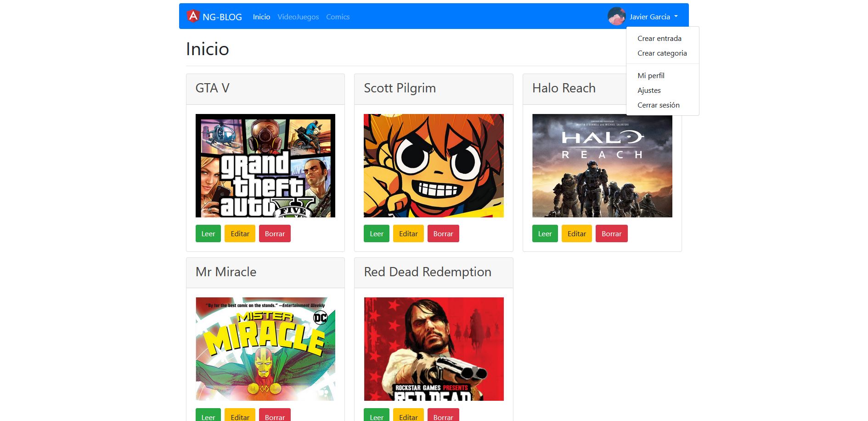
Task: Click Leer on Scott Pilgrim card
Action: pyautogui.click(x=377, y=233)
